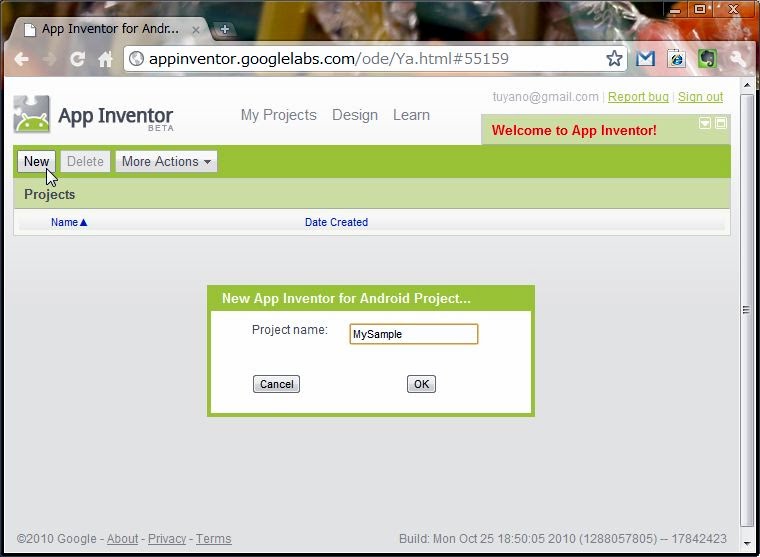
Task: Click the browser back arrow
Action: click(21, 59)
